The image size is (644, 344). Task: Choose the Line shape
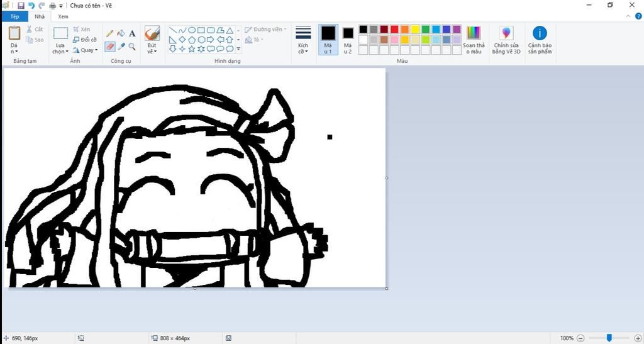click(173, 30)
